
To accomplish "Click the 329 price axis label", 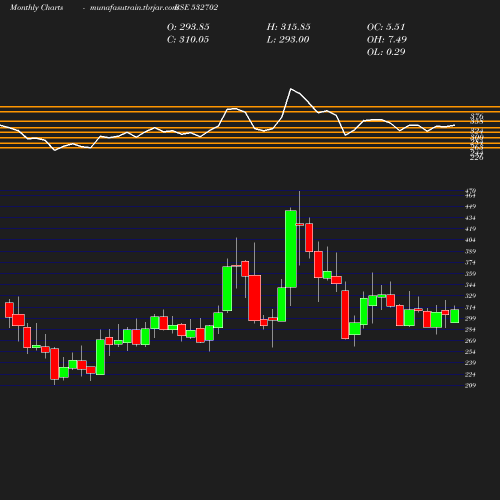I will tap(470, 296).
